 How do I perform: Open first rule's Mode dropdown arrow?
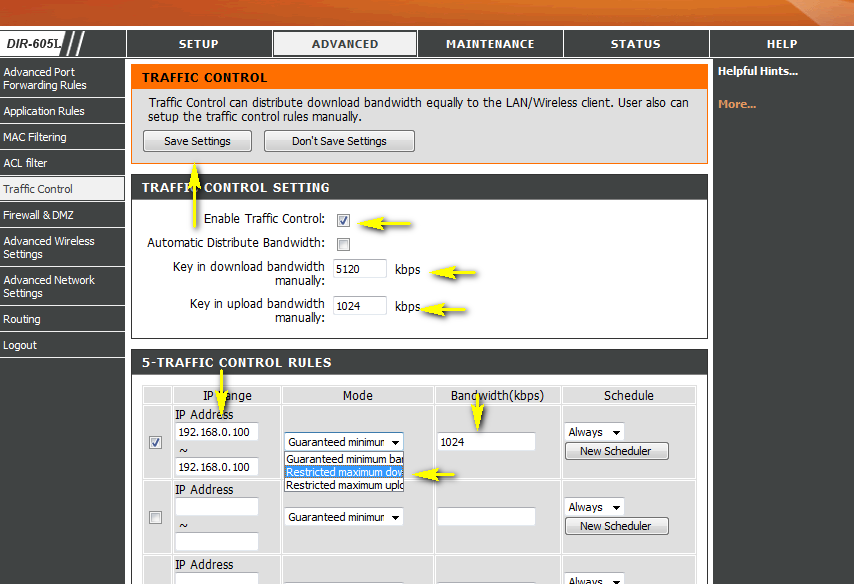[x=395, y=442]
